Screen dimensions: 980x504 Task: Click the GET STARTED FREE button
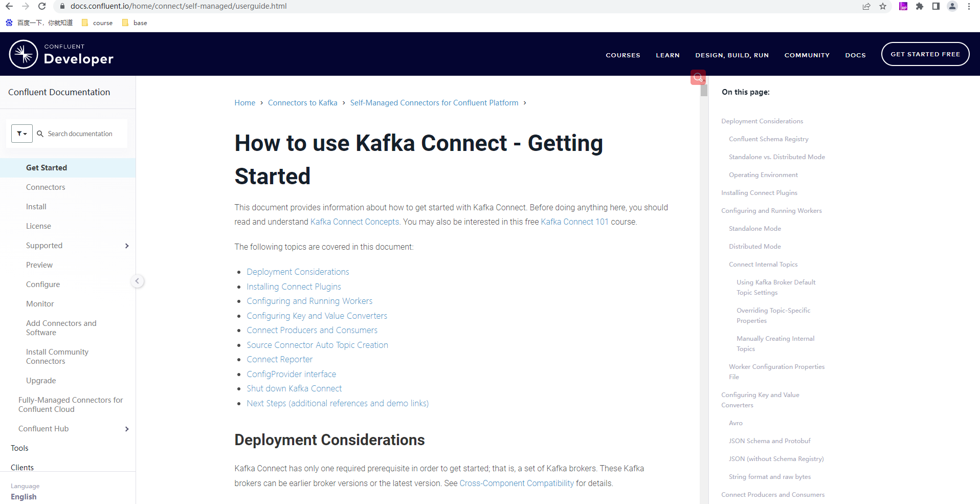click(925, 54)
